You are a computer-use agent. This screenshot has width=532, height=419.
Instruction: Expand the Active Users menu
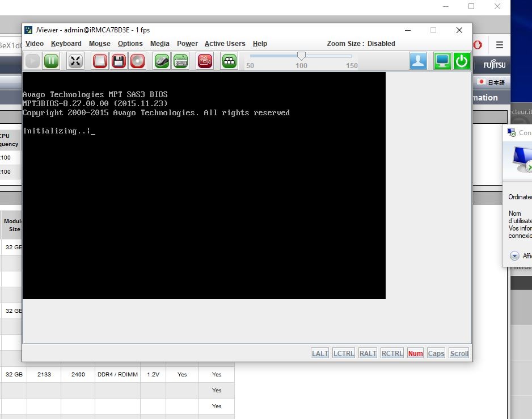(225, 44)
